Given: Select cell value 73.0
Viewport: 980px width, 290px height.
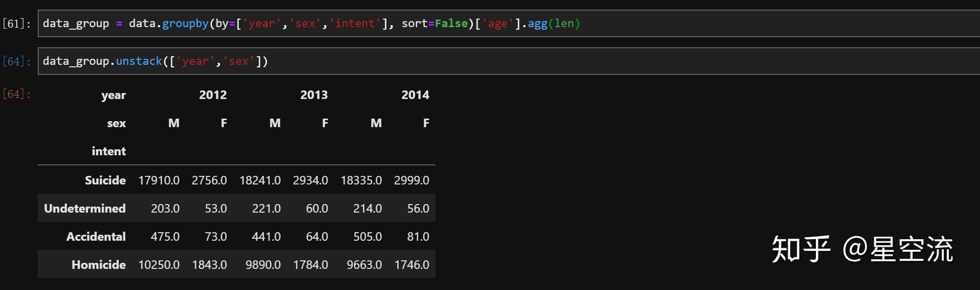Looking at the screenshot, I should [216, 237].
